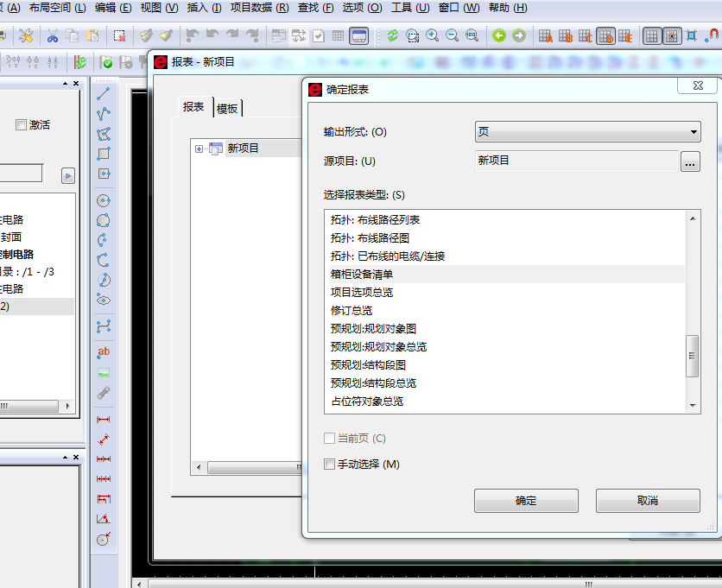
Task: Switch to the 模板 tab
Action: pyautogui.click(x=228, y=108)
